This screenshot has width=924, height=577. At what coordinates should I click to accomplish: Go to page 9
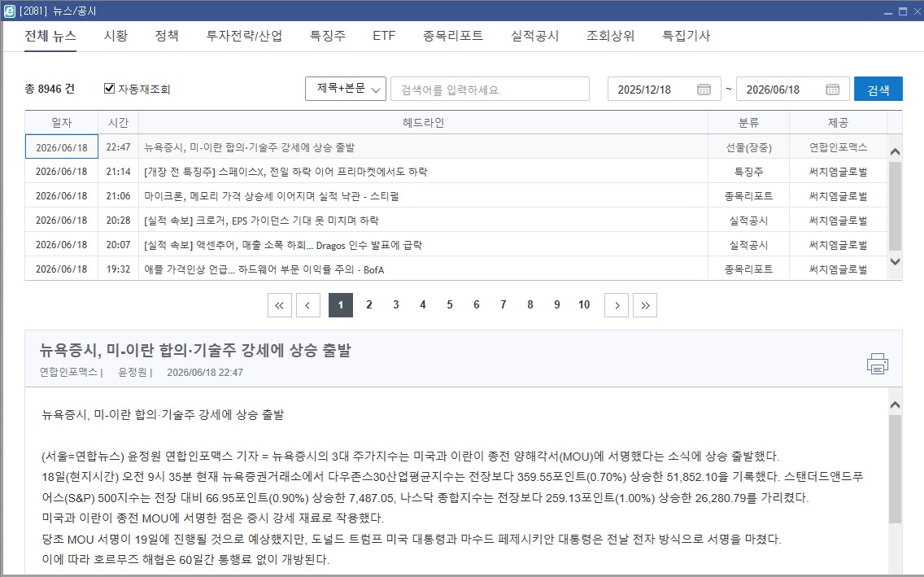click(557, 304)
